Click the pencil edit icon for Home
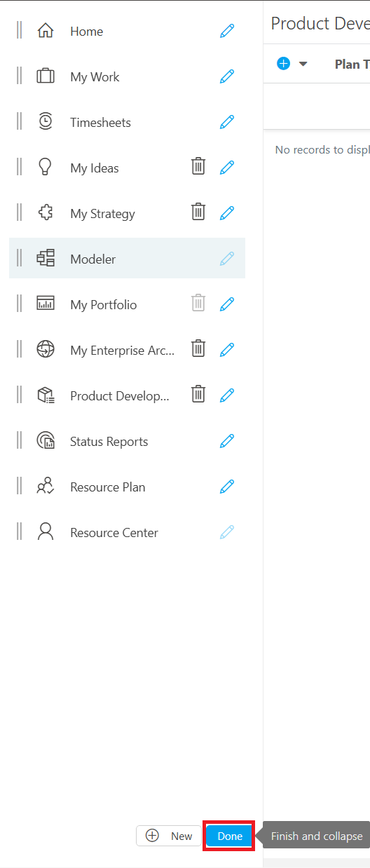Screen dimensions: 370x868 (x=226, y=31)
